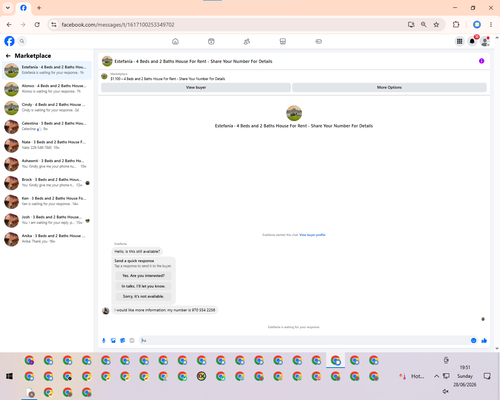
Task: Open a new browser tab
Action: 39,8
